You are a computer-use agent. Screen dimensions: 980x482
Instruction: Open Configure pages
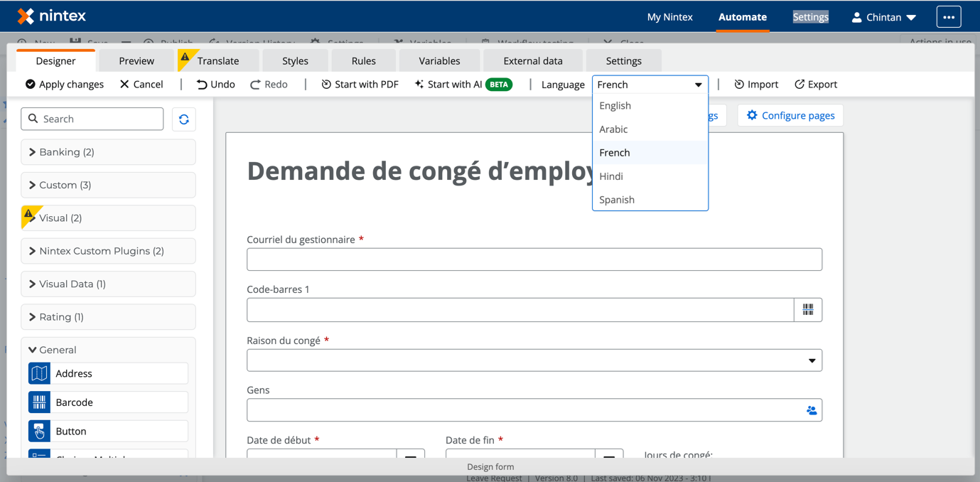(x=790, y=115)
